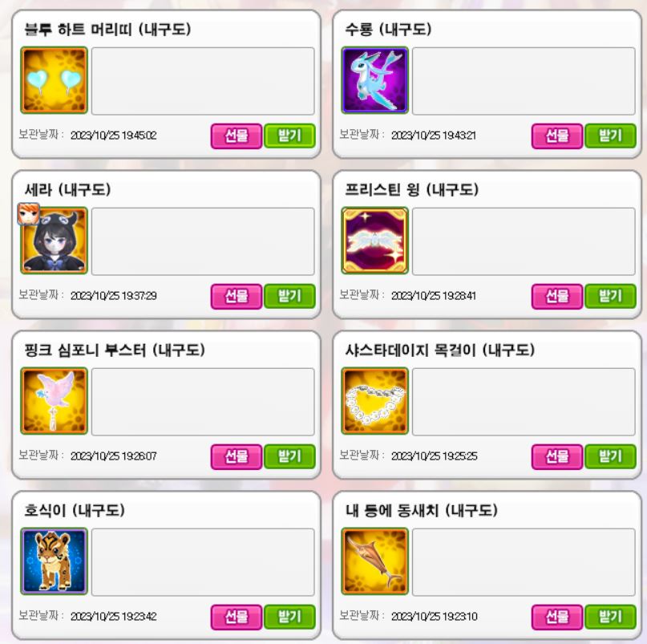This screenshot has height=644, width=647.
Task: Receive the 수룡 item with 받기
Action: (610, 136)
